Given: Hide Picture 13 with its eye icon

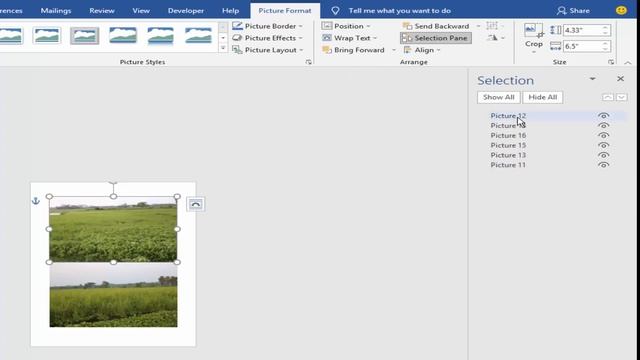Looking at the screenshot, I should [603, 155].
